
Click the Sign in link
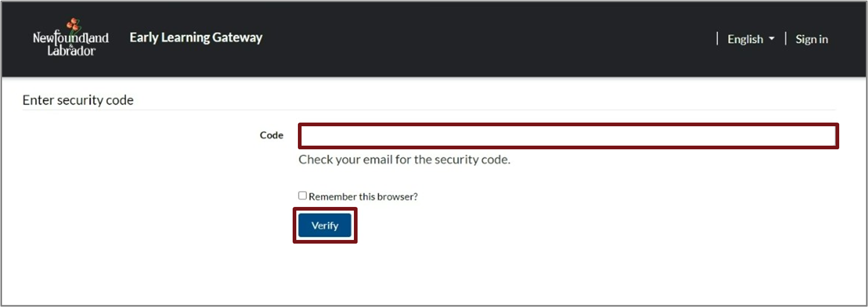click(811, 39)
